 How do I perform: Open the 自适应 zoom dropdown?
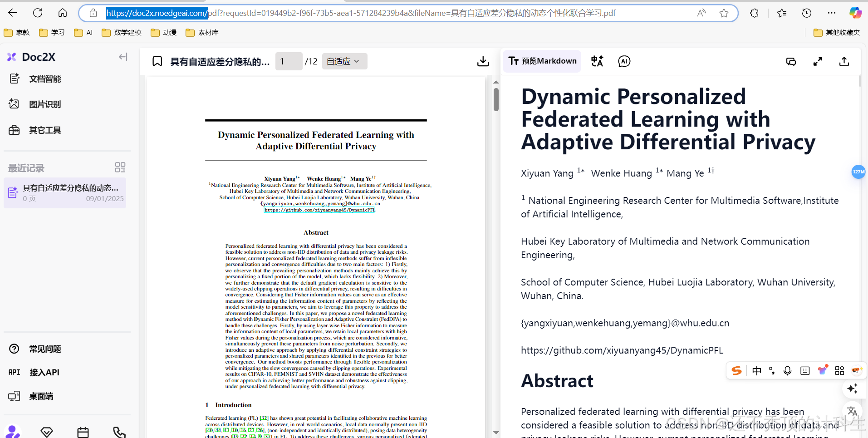(344, 61)
